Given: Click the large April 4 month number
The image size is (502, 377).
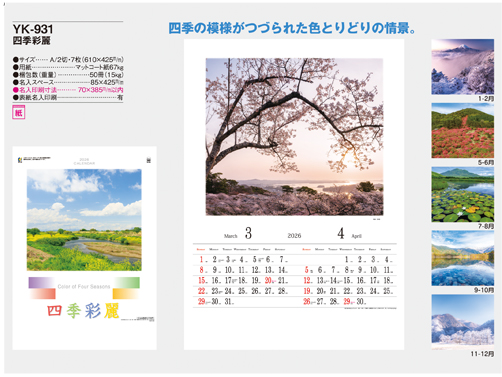Looking at the screenshot, I should 341,233.
